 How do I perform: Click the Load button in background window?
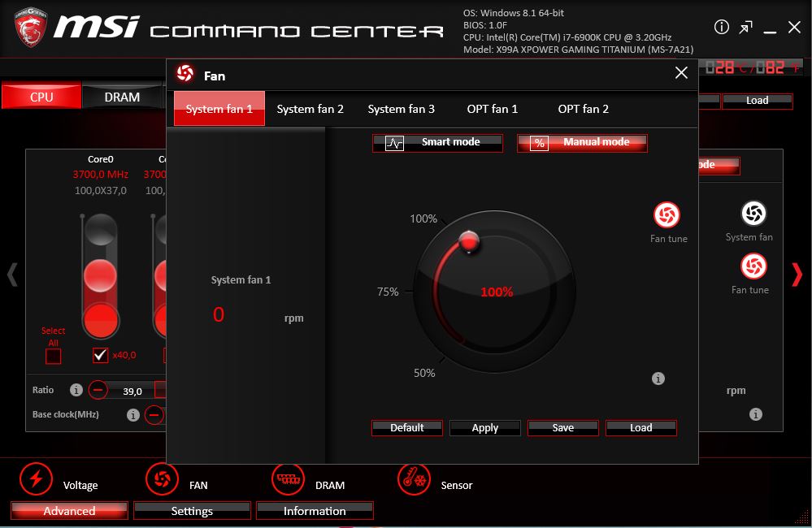click(x=757, y=101)
